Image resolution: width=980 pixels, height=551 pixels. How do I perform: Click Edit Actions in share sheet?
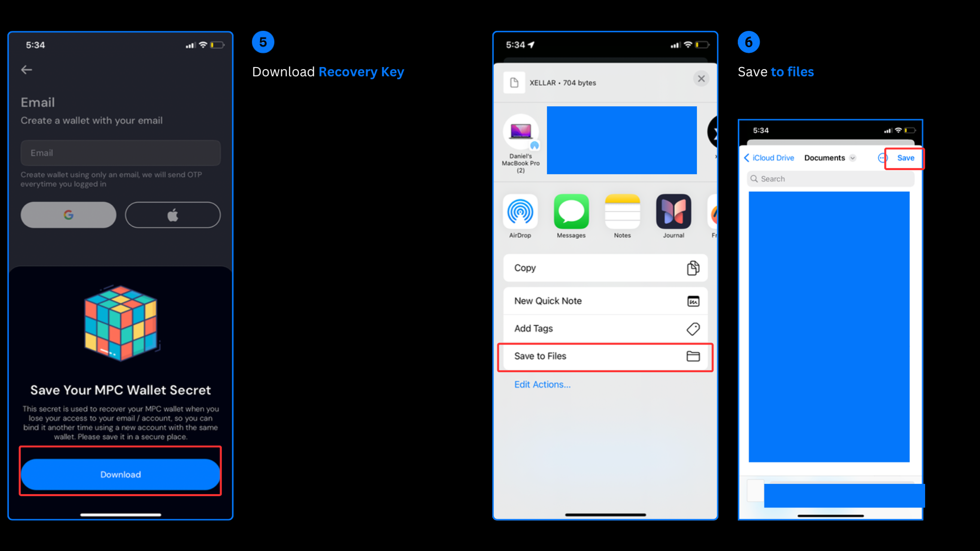click(x=542, y=384)
